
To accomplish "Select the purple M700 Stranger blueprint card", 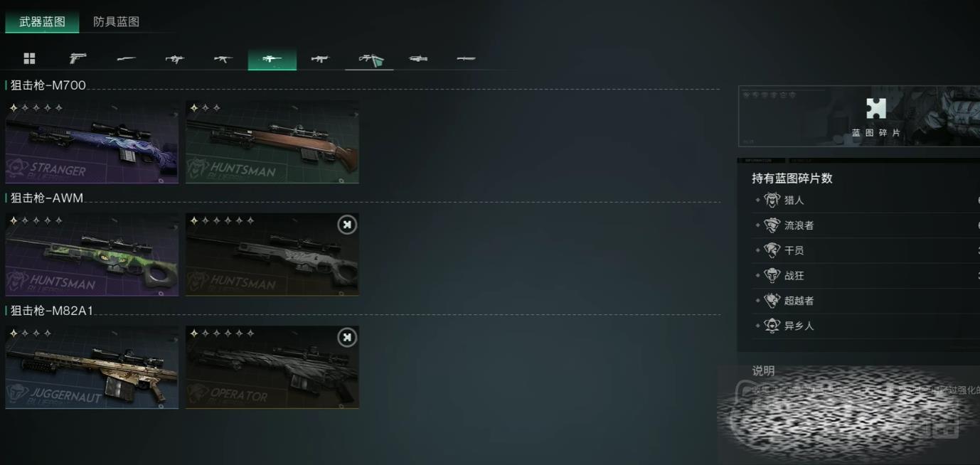I will (92, 142).
